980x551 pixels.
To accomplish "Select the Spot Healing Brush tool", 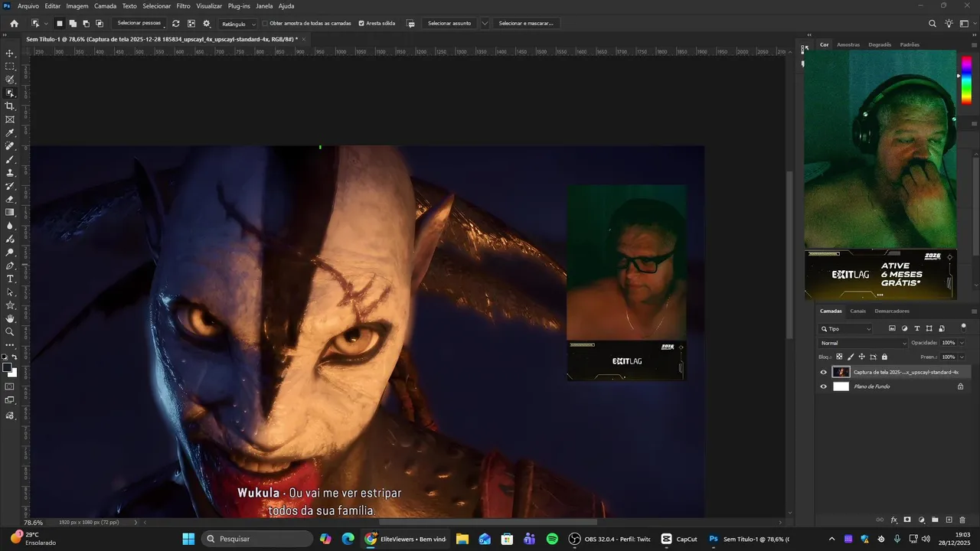I will coord(10,146).
